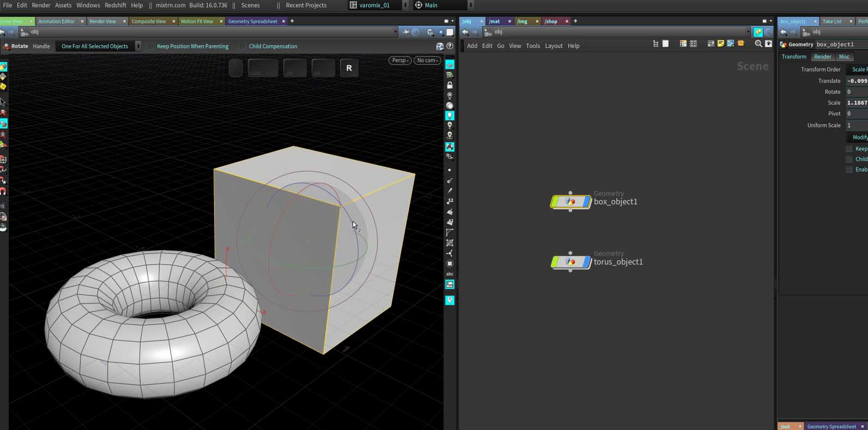Expand the No cam camera dropdown
This screenshot has height=430, width=868.
tap(427, 60)
